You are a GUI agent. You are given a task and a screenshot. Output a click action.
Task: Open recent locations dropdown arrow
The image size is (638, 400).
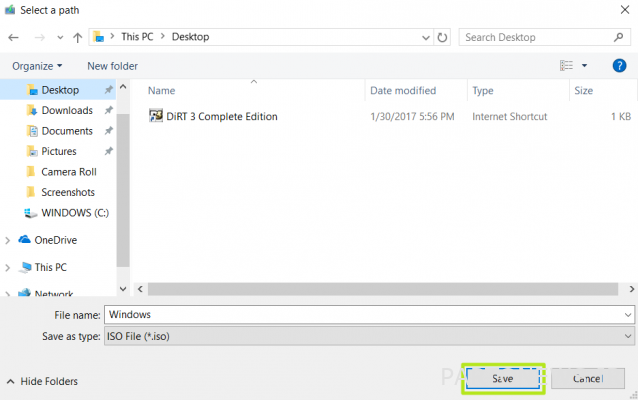pyautogui.click(x=60, y=37)
